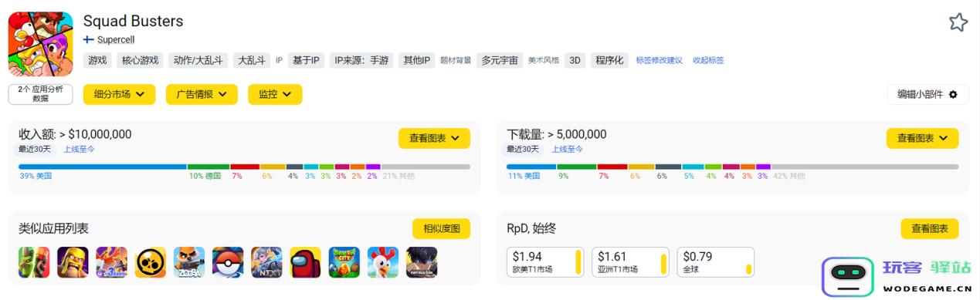The image size is (980, 300).
Task: Select the 多元宇宙 tag
Action: [x=499, y=60]
